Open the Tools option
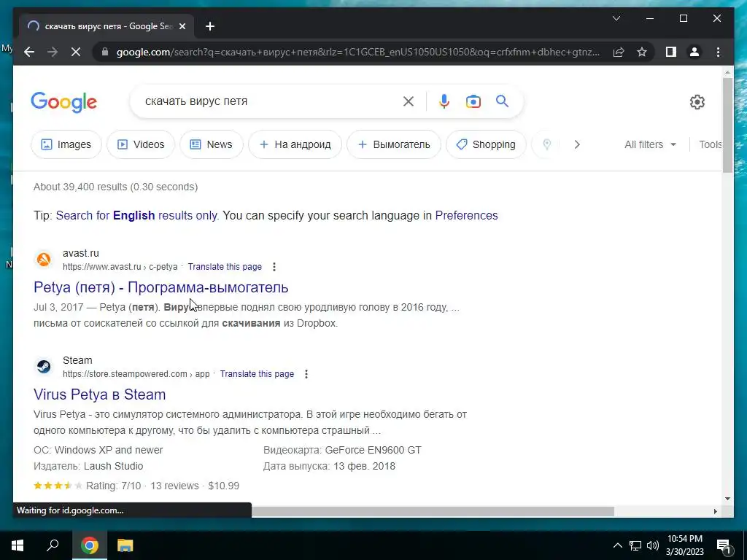This screenshot has width=747, height=560. (x=711, y=144)
